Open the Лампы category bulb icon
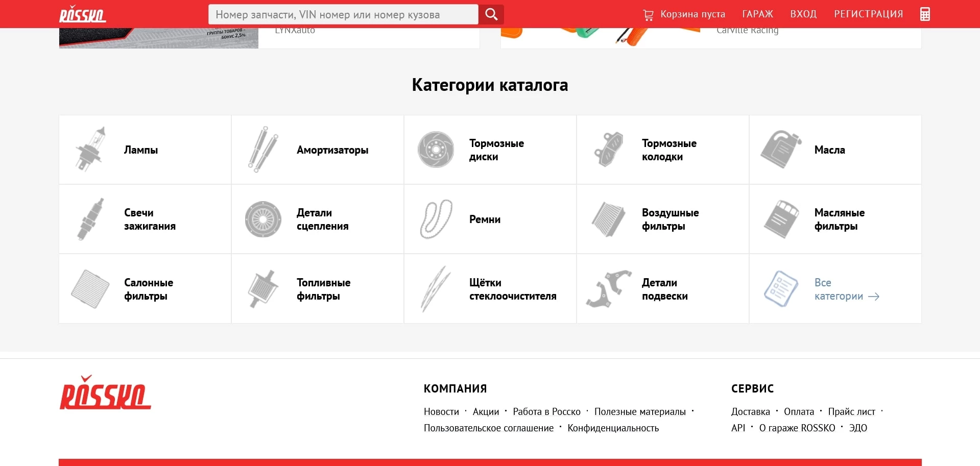The image size is (980, 466). point(91,150)
